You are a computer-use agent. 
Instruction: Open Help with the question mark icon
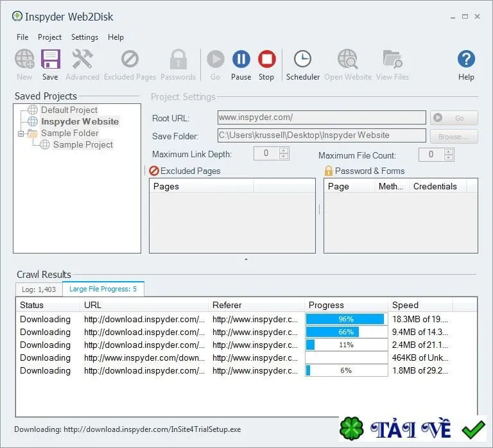(466, 59)
